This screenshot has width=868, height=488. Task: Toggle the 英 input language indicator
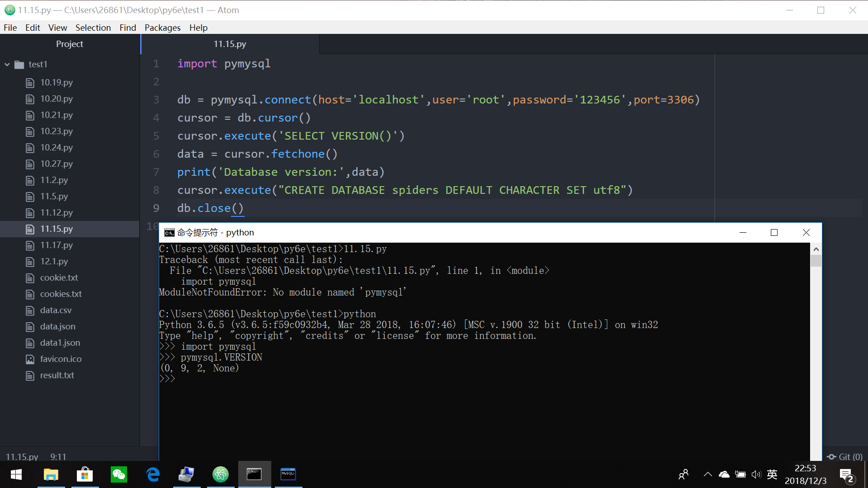click(x=772, y=474)
